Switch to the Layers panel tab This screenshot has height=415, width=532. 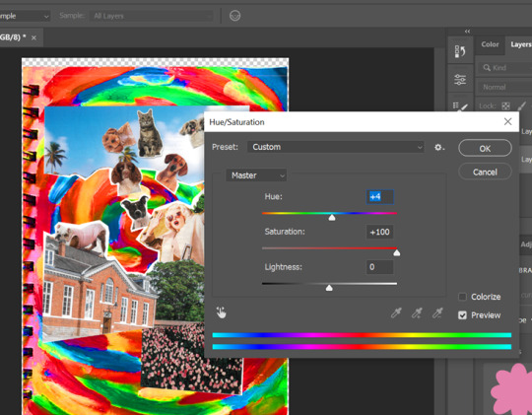pos(520,44)
